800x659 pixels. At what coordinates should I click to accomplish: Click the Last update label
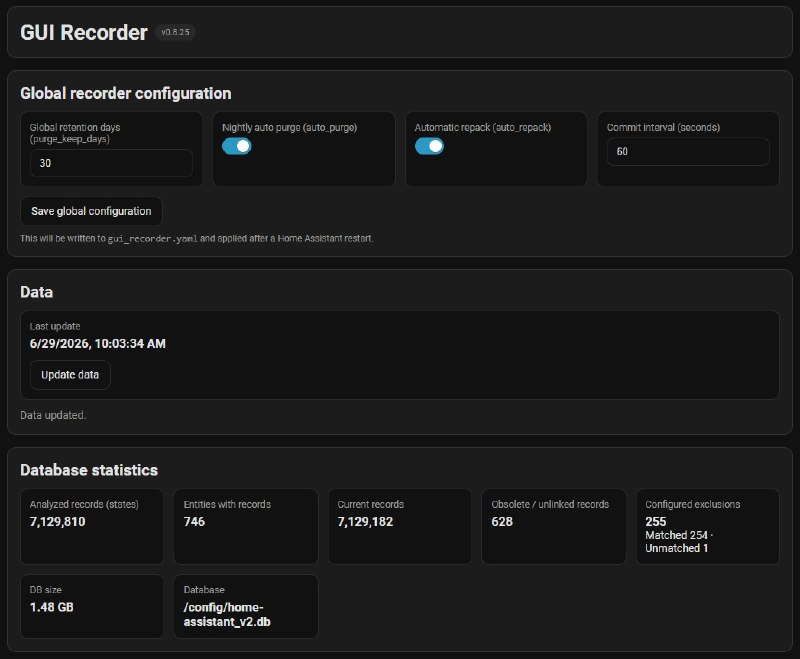tap(55, 326)
